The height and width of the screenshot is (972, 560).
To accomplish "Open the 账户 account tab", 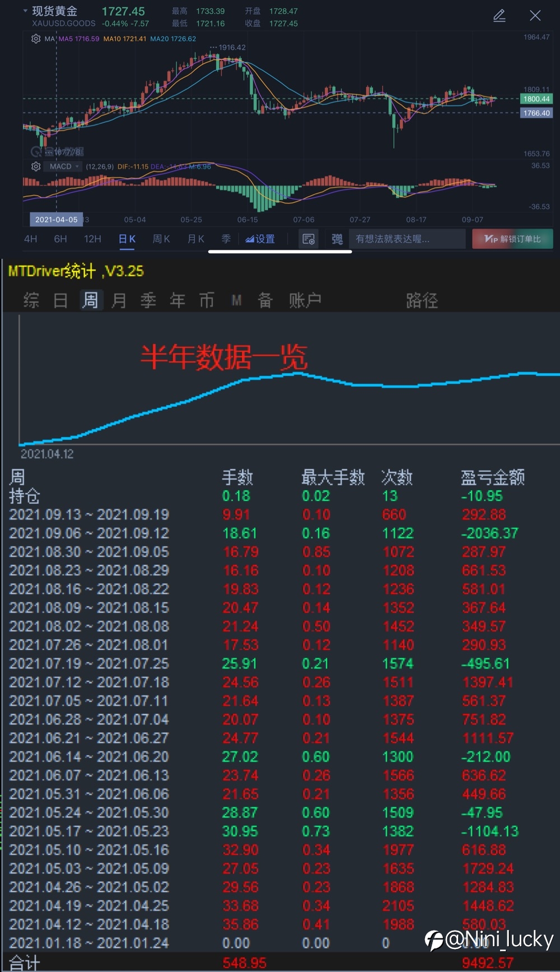I will click(x=305, y=301).
